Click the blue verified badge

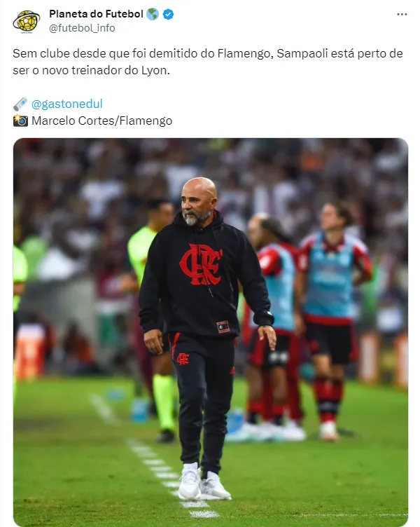tap(168, 15)
